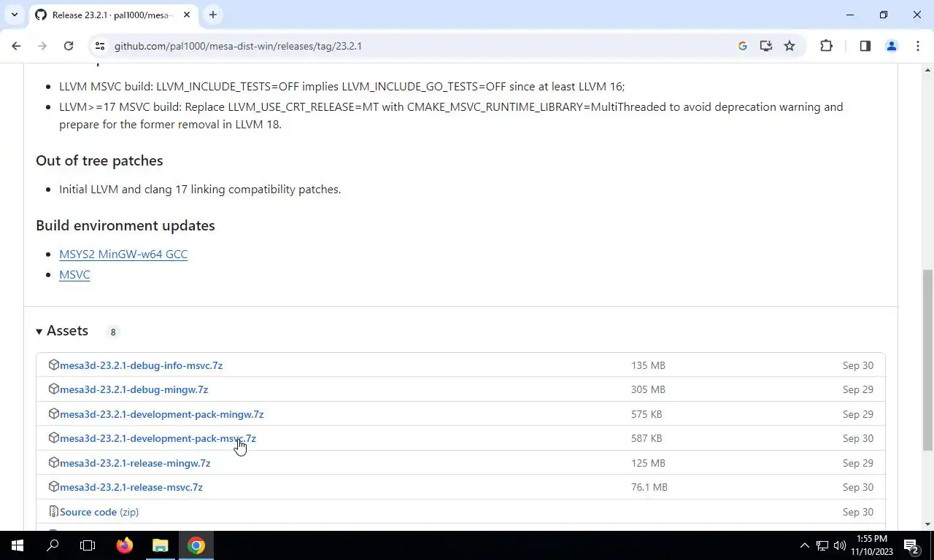Click the browser back arrow
Image resolution: width=934 pixels, height=560 pixels.
coord(16,46)
